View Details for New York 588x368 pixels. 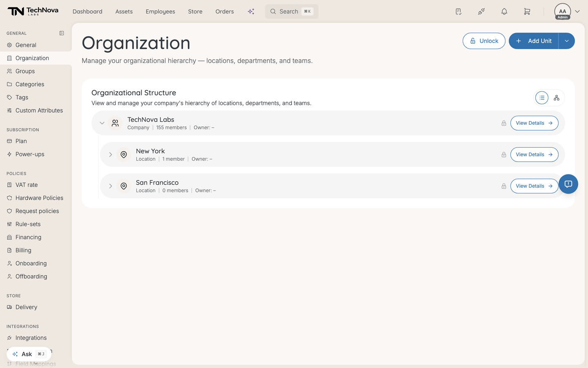click(535, 155)
